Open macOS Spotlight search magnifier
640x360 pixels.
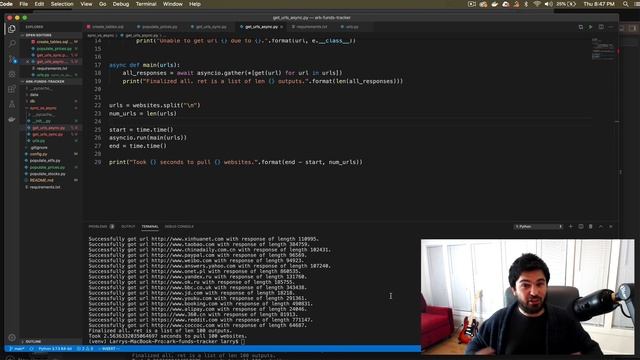point(626,4)
